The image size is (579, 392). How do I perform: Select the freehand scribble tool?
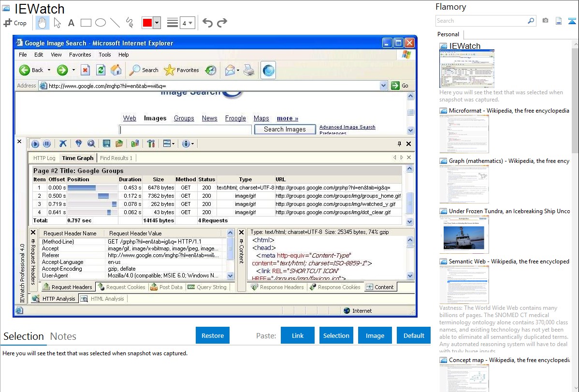[x=130, y=23]
